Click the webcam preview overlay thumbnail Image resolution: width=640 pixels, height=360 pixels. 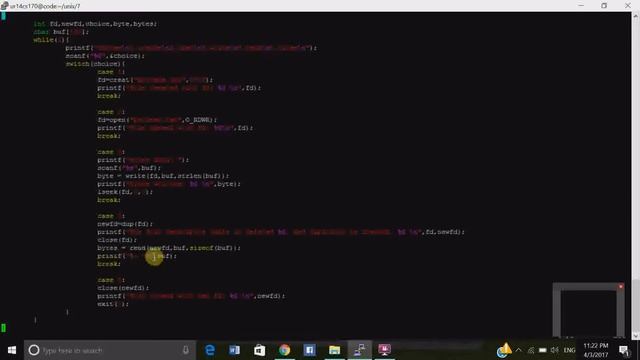pyautogui.click(x=588, y=311)
